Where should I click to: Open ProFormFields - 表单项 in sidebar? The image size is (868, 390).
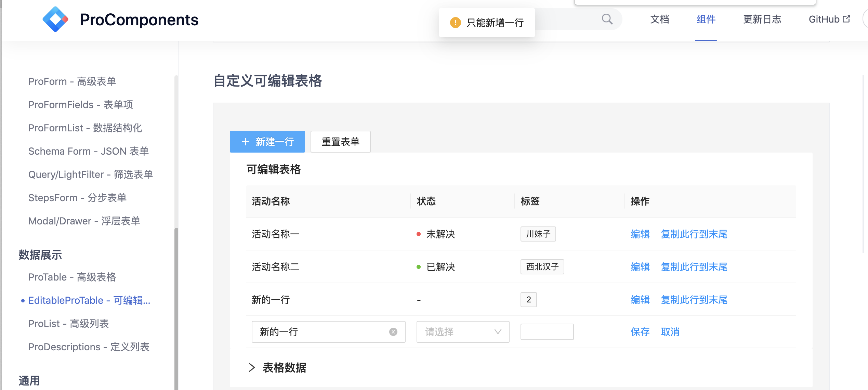coord(81,105)
